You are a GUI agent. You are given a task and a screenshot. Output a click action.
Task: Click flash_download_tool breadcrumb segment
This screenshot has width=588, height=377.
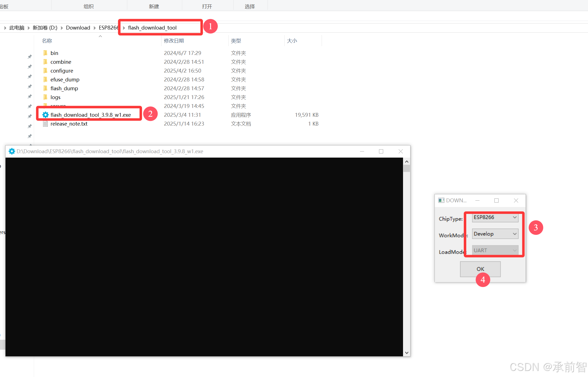pyautogui.click(x=152, y=28)
